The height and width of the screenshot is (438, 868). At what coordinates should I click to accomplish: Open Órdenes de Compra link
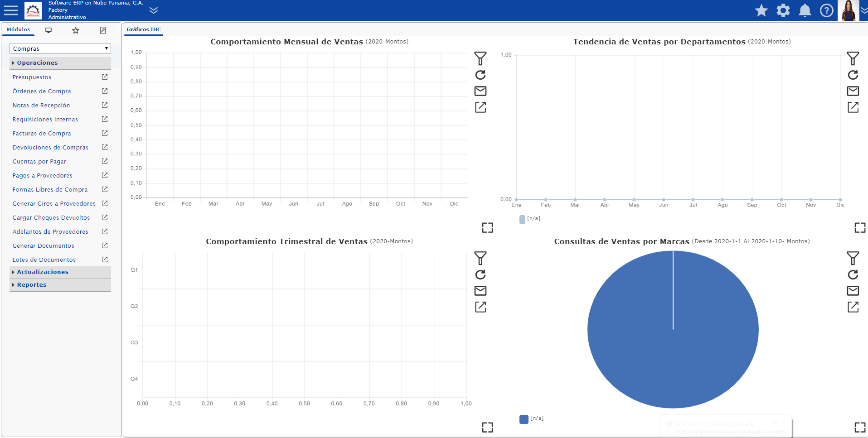pos(42,91)
